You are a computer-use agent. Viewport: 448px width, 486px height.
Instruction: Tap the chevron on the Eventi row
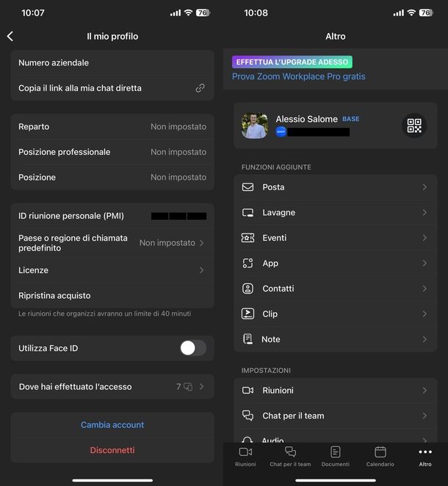pyautogui.click(x=424, y=238)
